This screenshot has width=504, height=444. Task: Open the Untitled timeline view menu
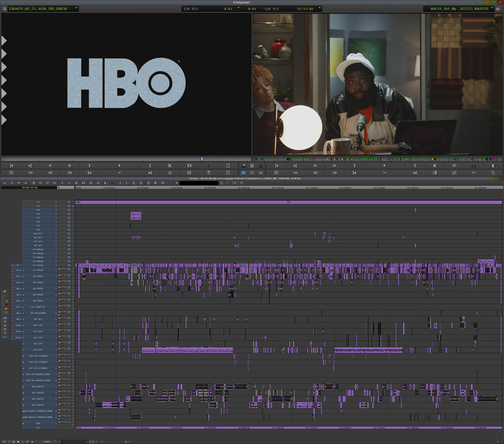tap(50, 441)
